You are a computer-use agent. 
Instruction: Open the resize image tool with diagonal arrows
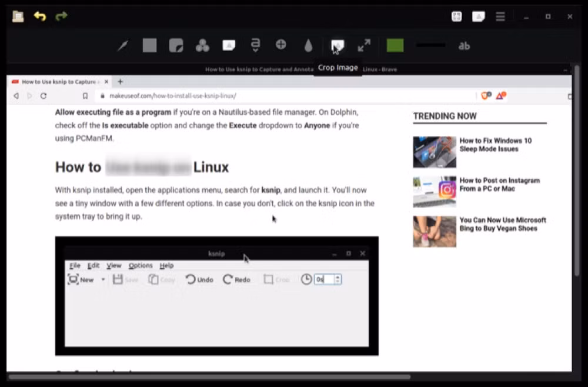tap(364, 45)
